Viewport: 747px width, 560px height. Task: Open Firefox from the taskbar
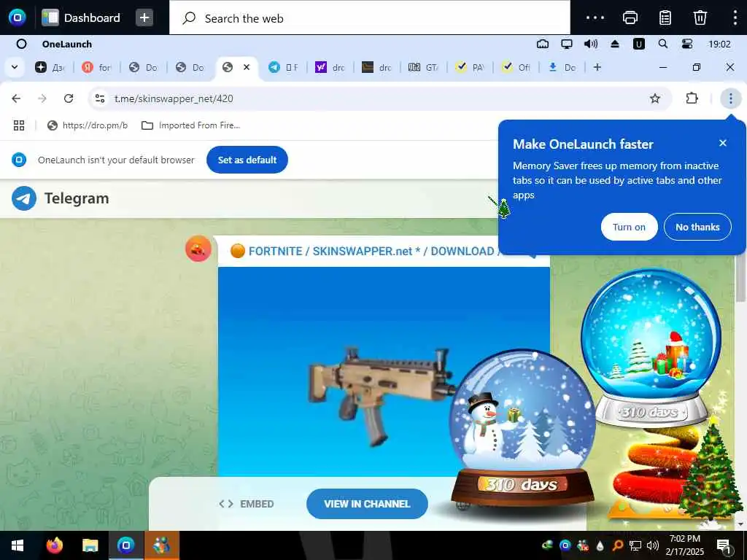pos(54,545)
